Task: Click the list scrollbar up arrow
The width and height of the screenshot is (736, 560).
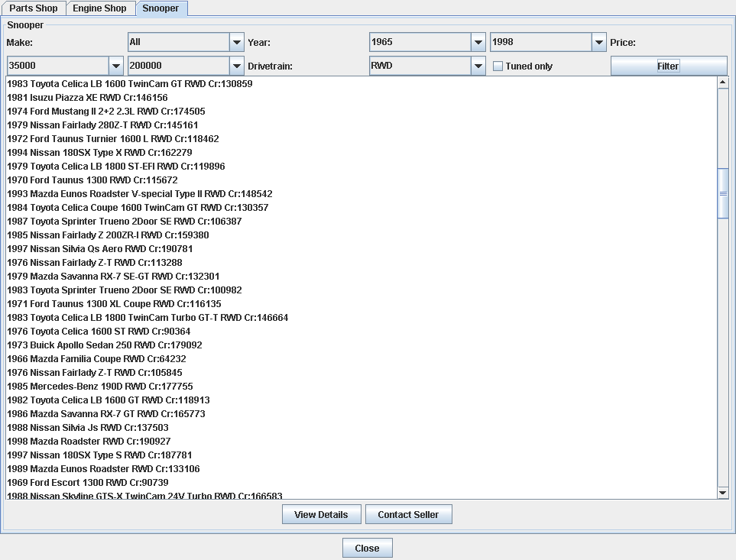Action: [723, 83]
